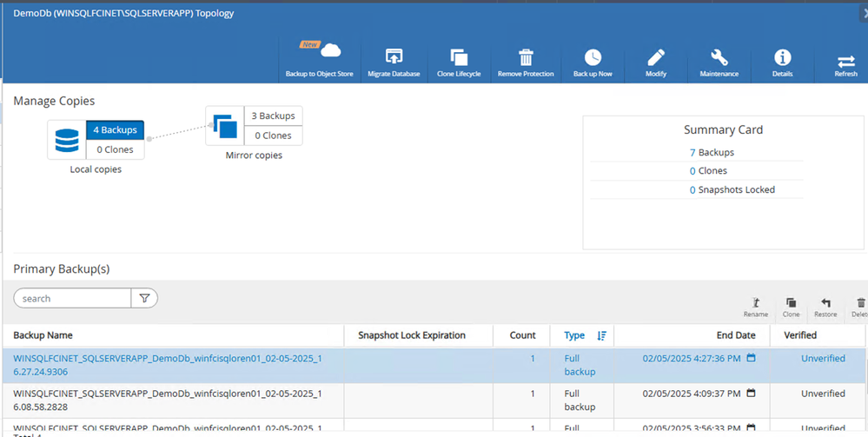Click the Clone Lifecycle icon
The width and height of the screenshot is (868, 437).
[x=459, y=59]
